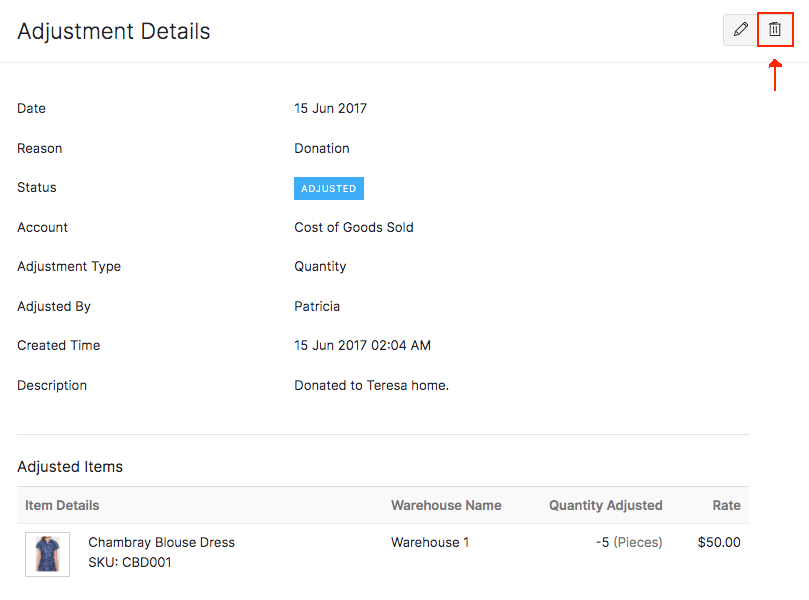The image size is (809, 600).
Task: Click the Adjusted Items section heading
Action: [70, 466]
